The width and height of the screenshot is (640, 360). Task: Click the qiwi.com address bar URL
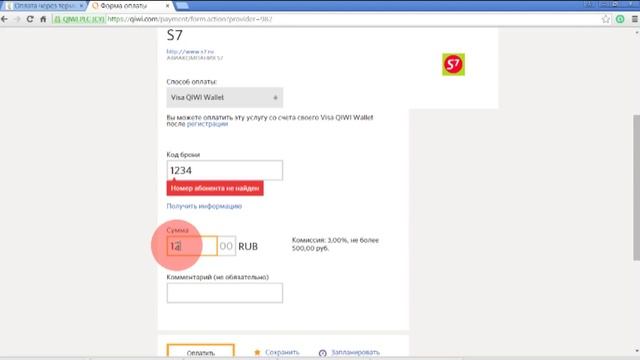point(190,19)
